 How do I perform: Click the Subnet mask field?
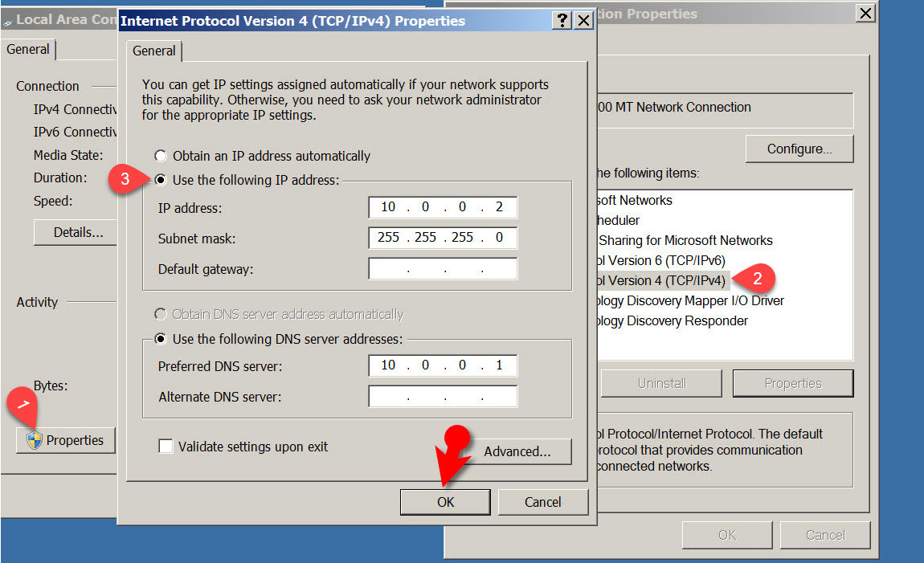[444, 238]
